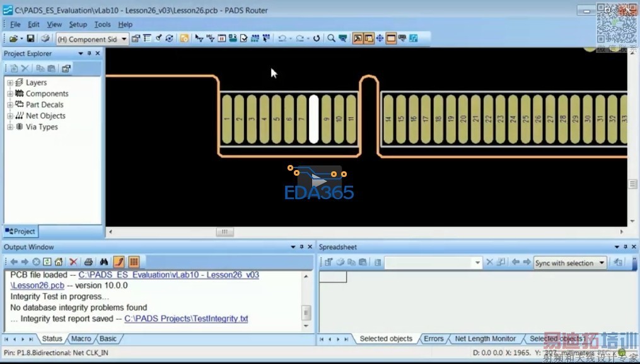Open the View menu
This screenshot has height=364, width=640.
click(x=54, y=25)
